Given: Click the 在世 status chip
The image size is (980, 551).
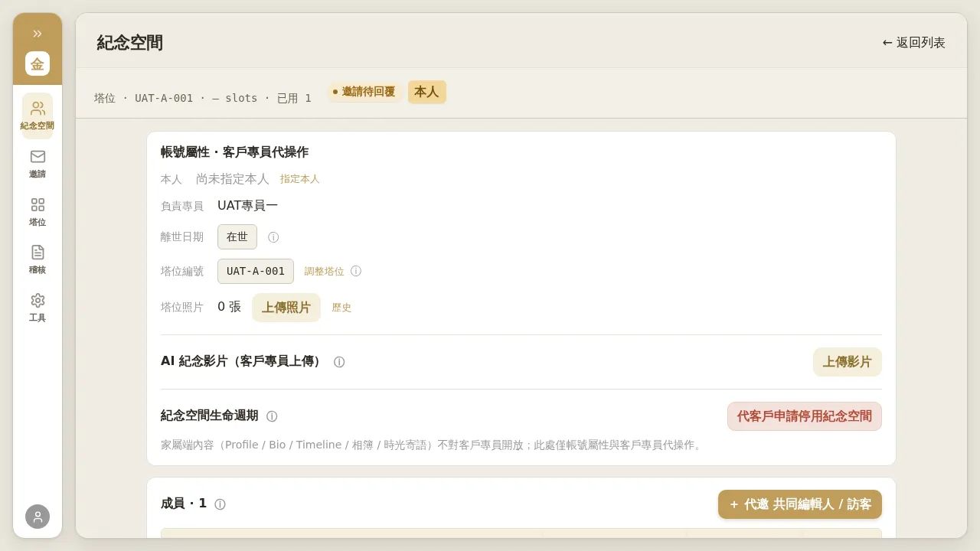Looking at the screenshot, I should (237, 237).
